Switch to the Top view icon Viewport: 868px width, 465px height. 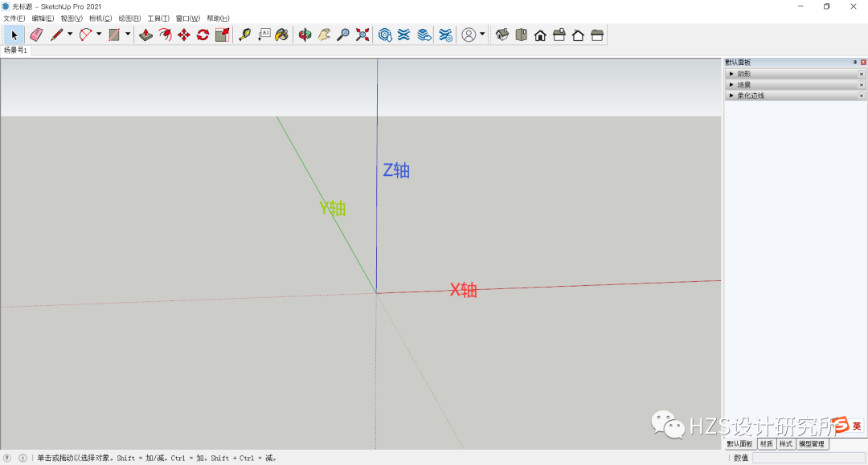pyautogui.click(x=522, y=35)
